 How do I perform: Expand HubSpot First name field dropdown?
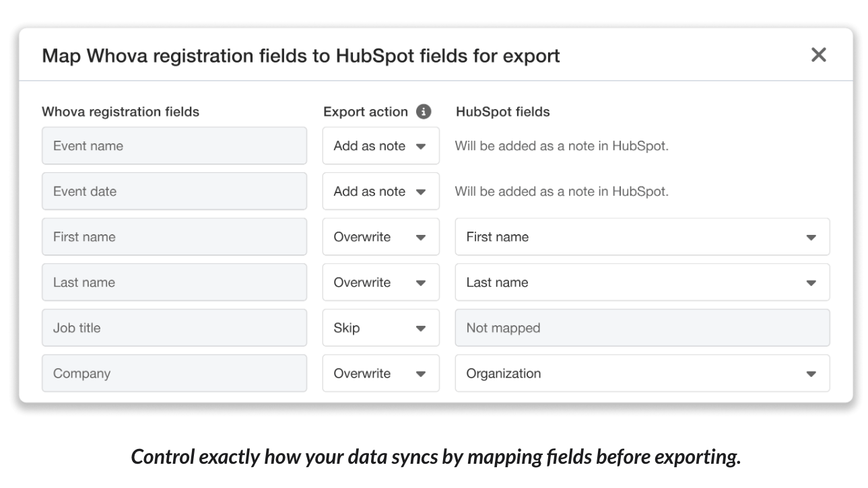coord(642,237)
